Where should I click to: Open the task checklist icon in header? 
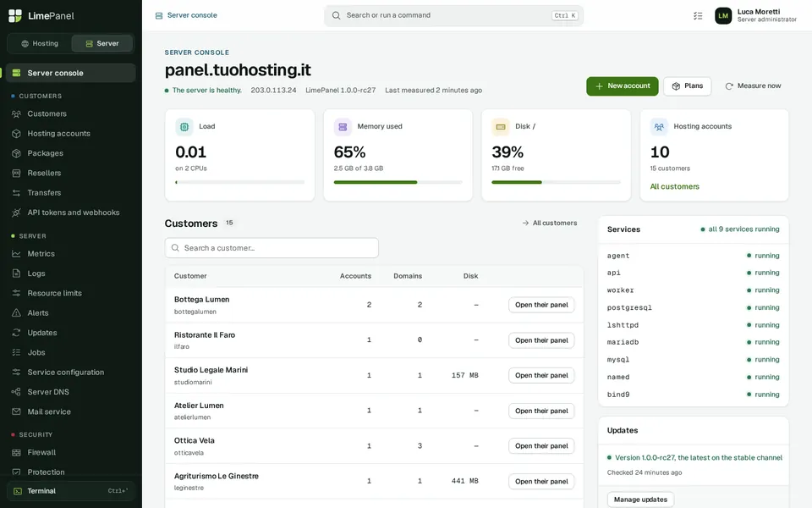698,15
